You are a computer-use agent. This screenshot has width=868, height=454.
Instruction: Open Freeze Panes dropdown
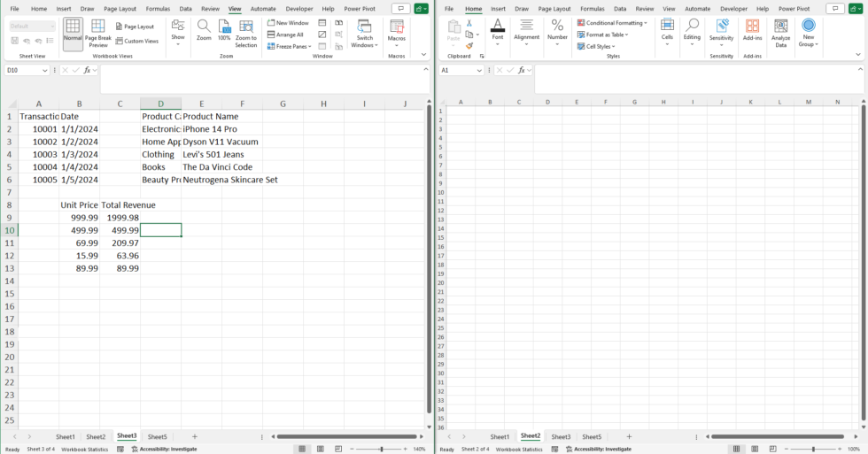tap(289, 46)
